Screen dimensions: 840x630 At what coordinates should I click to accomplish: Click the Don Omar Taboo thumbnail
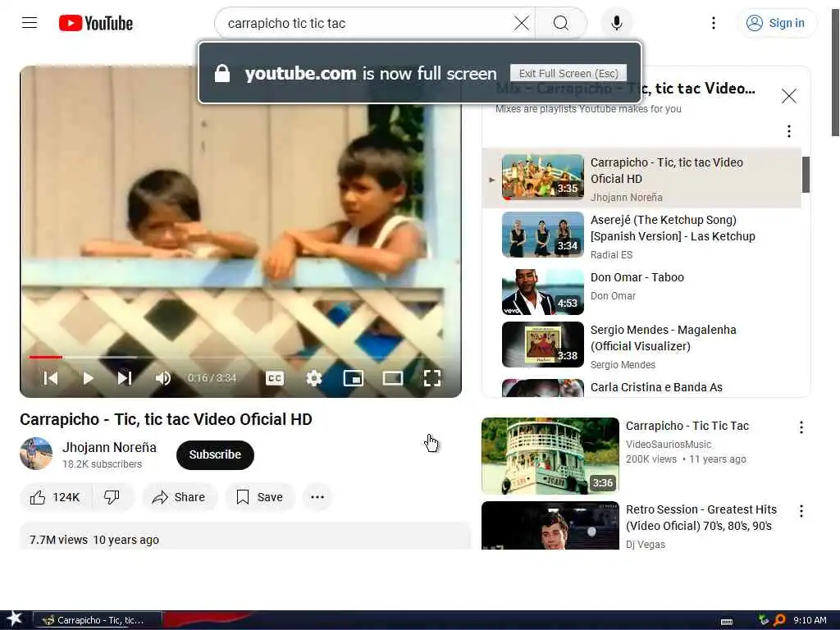pyautogui.click(x=543, y=292)
